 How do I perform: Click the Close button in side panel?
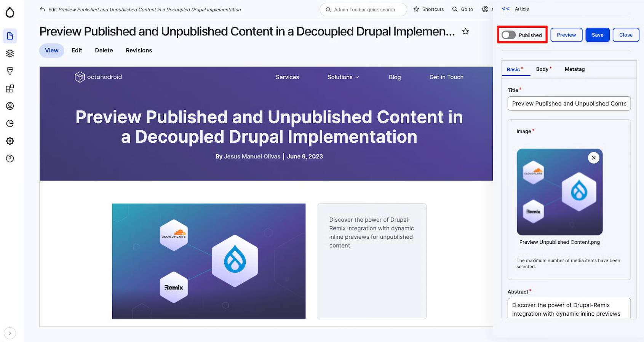626,35
